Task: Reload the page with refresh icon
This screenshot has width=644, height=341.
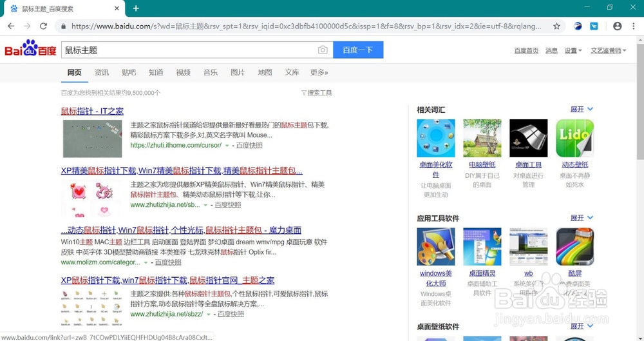Action: 43,26
